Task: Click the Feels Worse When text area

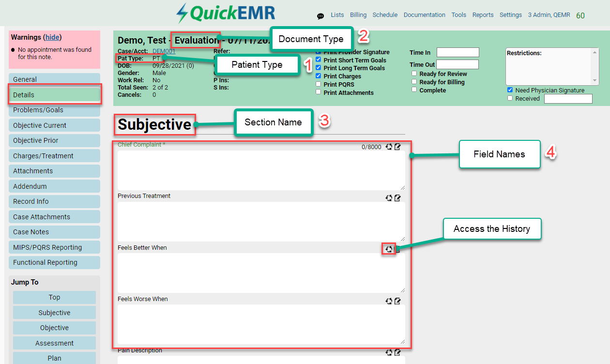Action: point(261,324)
